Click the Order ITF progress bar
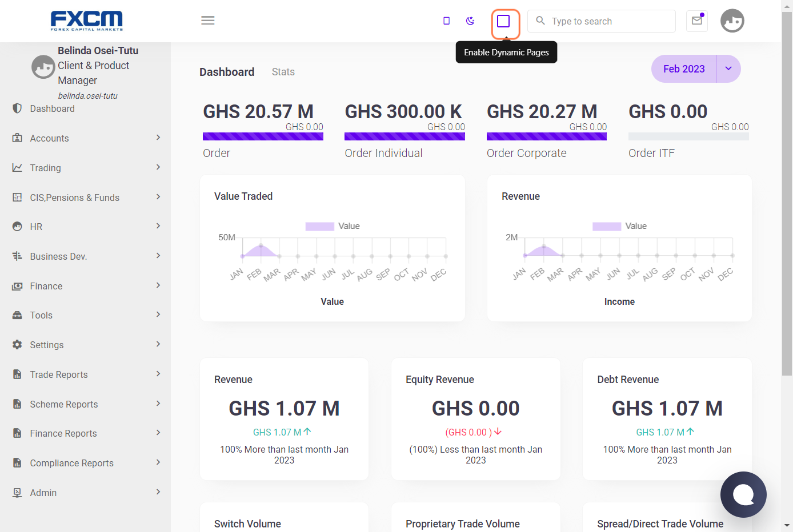 (688, 136)
